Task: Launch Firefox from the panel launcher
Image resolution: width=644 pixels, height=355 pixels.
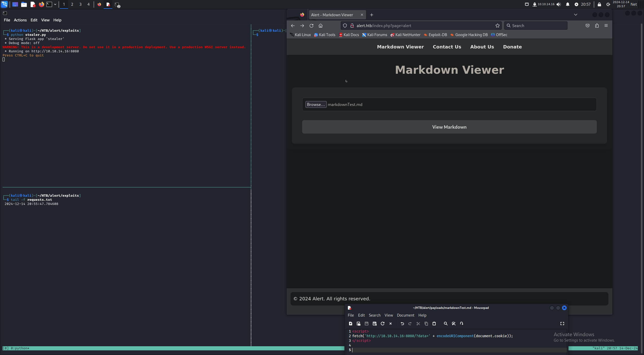Action: click(x=41, y=4)
